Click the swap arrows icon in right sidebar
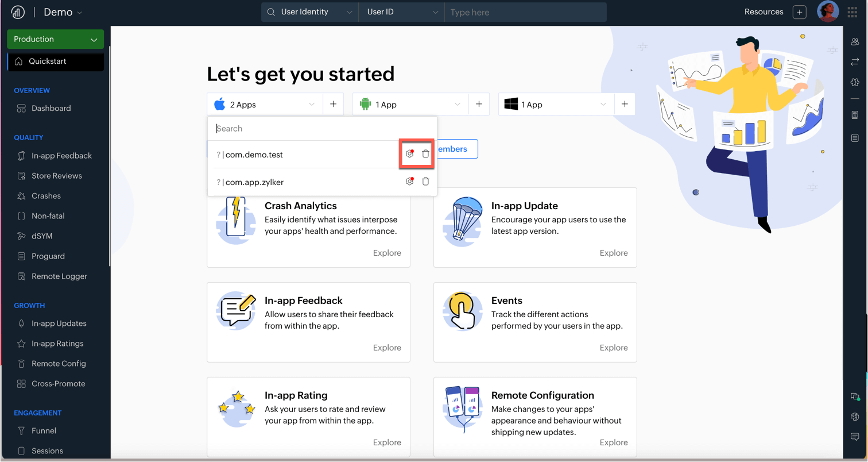The width and height of the screenshot is (868, 462). click(x=855, y=61)
